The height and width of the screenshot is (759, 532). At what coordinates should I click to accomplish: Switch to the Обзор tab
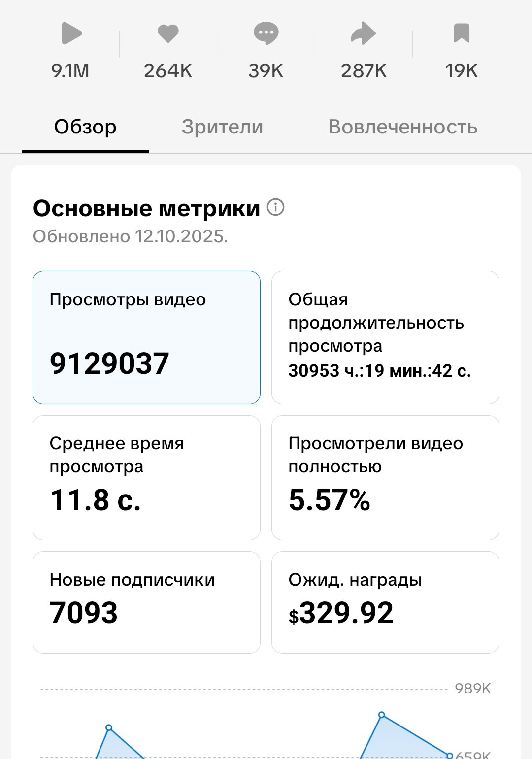click(x=85, y=127)
